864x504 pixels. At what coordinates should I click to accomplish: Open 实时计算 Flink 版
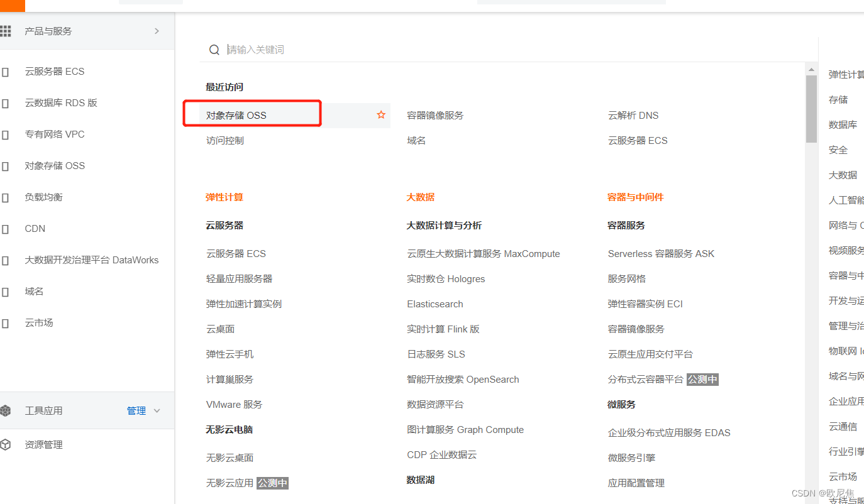tap(443, 329)
